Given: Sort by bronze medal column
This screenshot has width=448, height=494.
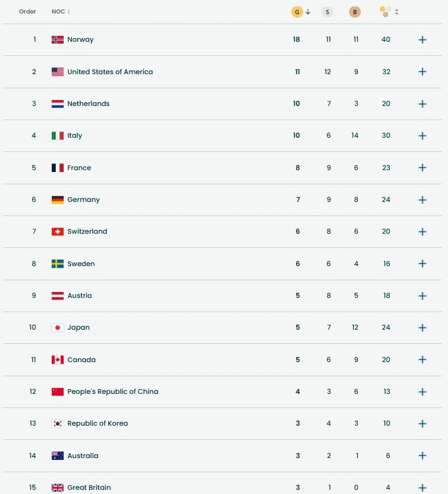Looking at the screenshot, I should coord(354,12).
